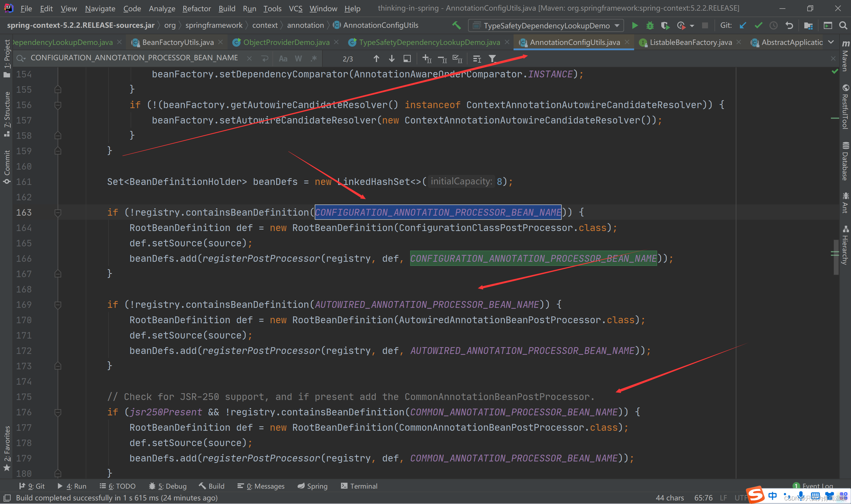This screenshot has width=851, height=504.
Task: Open Search Everywhere magnifier icon
Action: point(843,25)
